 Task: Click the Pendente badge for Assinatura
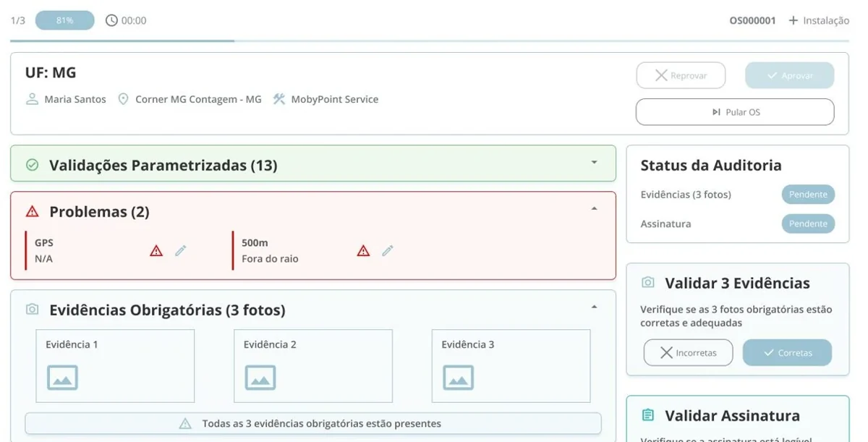808,224
